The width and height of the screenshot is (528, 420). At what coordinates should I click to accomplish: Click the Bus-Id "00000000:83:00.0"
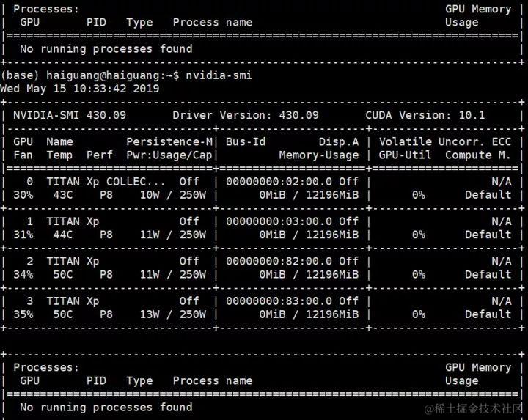[x=279, y=301]
